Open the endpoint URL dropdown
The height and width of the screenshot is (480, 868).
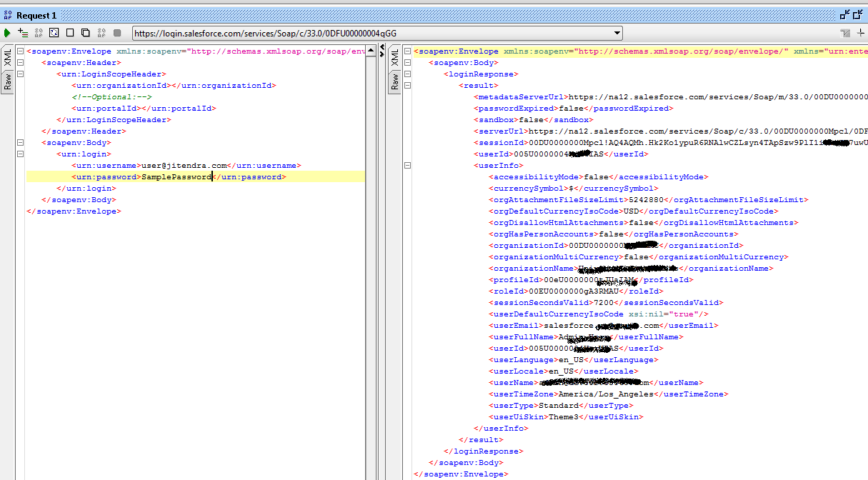[617, 33]
